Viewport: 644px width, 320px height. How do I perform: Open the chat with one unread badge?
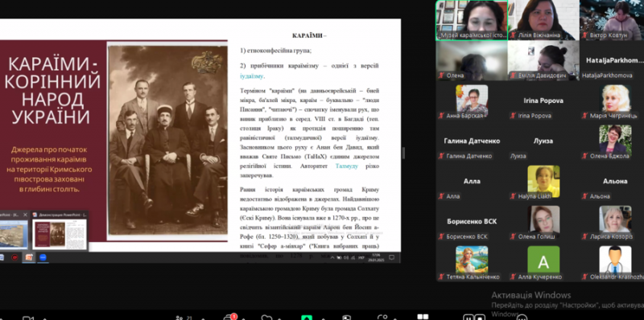click(229, 317)
